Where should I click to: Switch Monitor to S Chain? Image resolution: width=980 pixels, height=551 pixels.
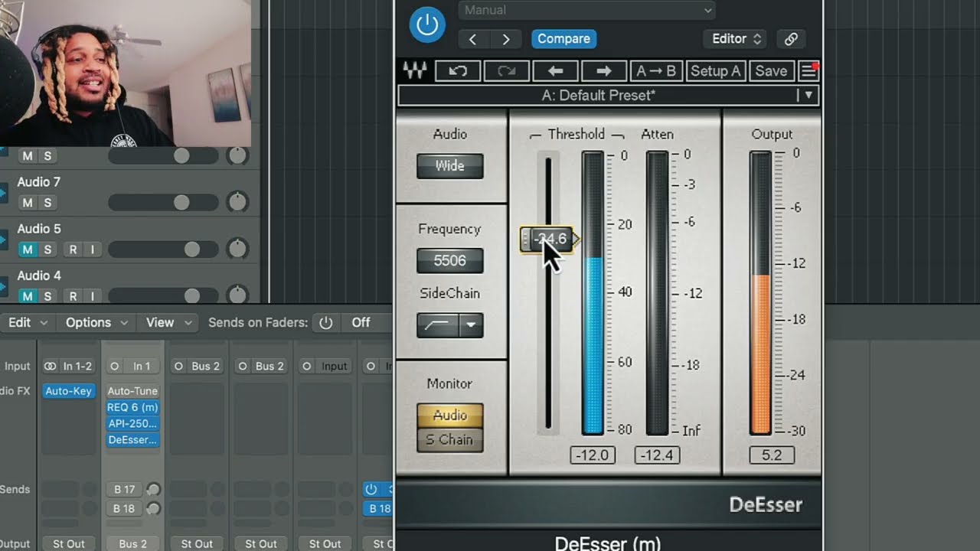coord(450,440)
